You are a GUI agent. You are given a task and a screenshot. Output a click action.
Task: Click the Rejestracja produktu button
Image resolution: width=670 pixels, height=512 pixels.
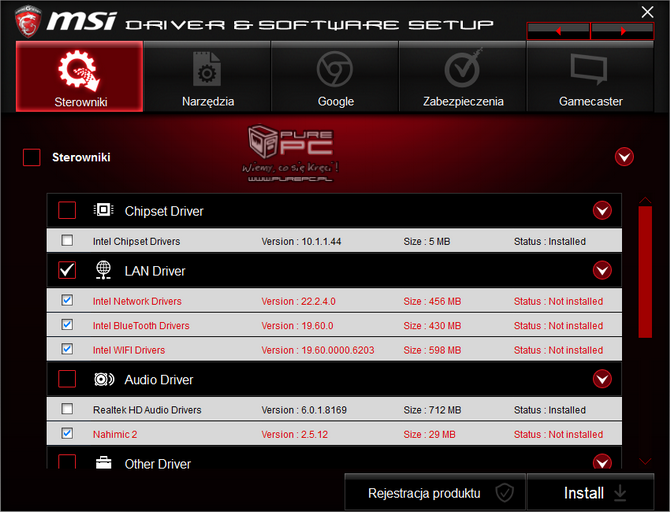tap(435, 493)
